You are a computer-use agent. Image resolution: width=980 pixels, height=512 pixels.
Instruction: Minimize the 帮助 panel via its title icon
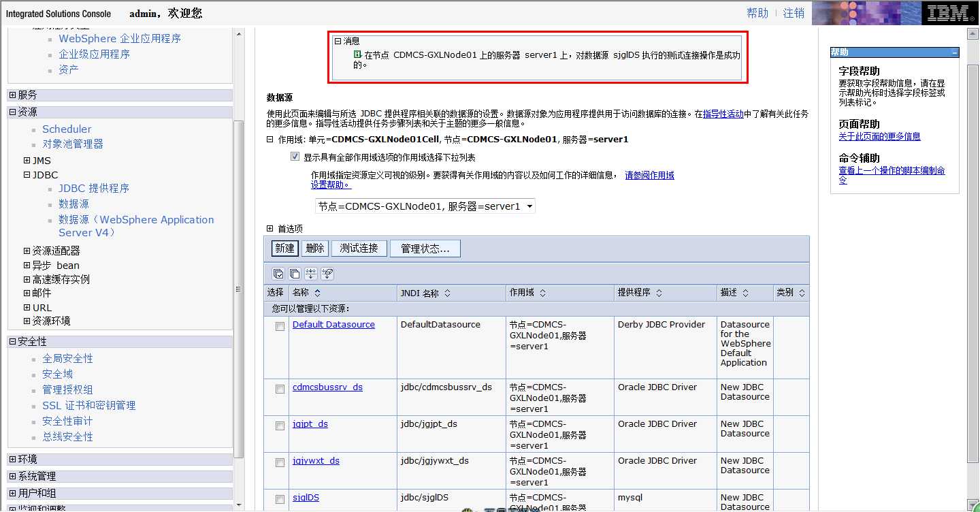[x=954, y=52]
